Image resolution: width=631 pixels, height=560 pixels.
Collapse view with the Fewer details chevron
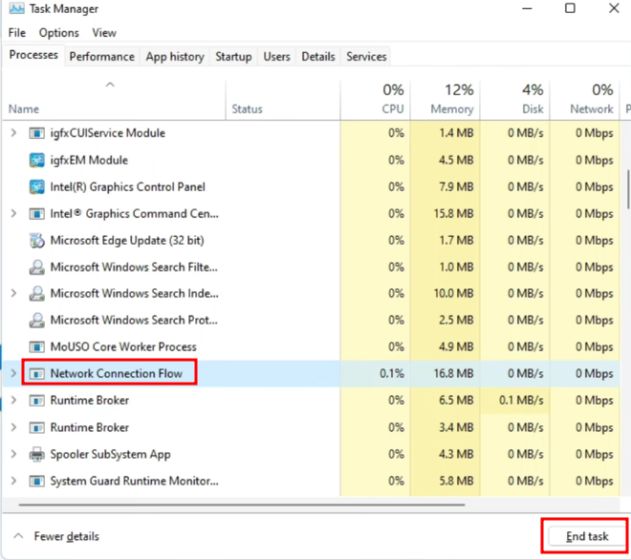18,536
